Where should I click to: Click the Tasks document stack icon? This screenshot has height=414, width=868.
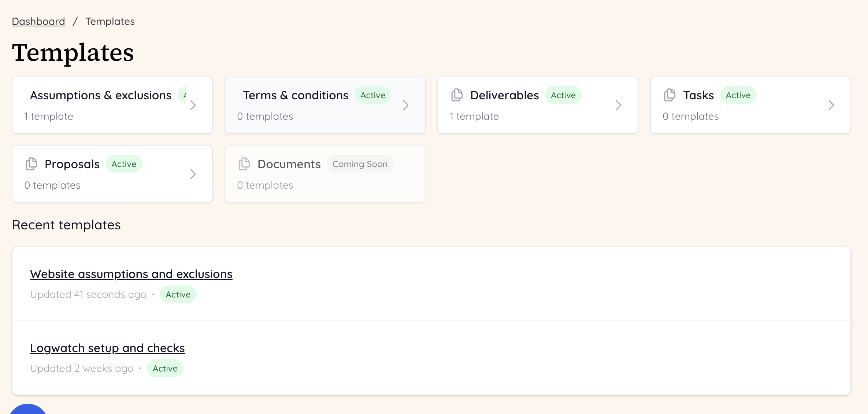pos(669,95)
